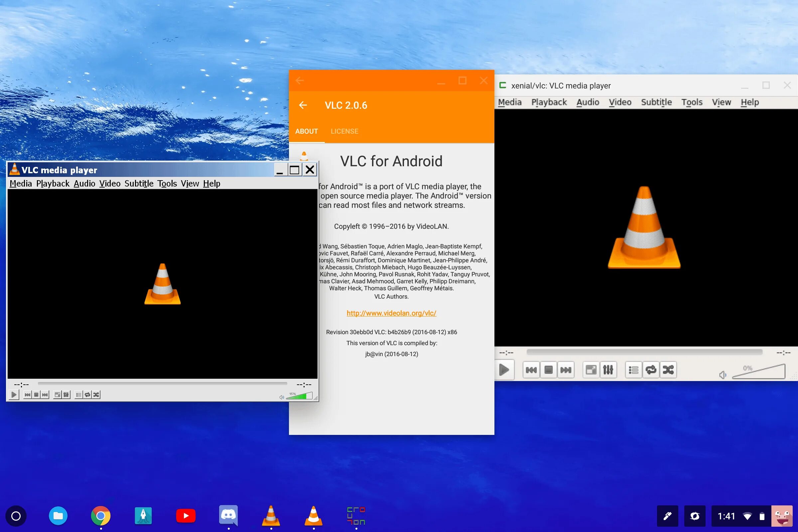Open Help menu in small VLC window

pos(212,184)
